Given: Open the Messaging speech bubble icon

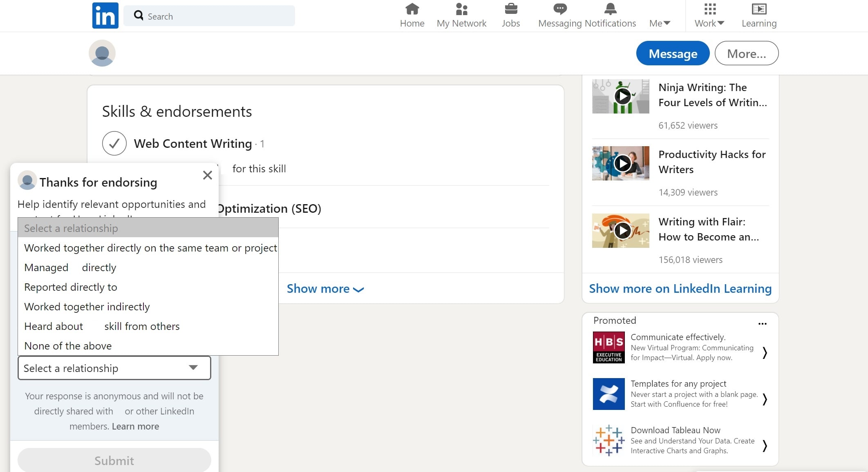Looking at the screenshot, I should pyautogui.click(x=559, y=9).
